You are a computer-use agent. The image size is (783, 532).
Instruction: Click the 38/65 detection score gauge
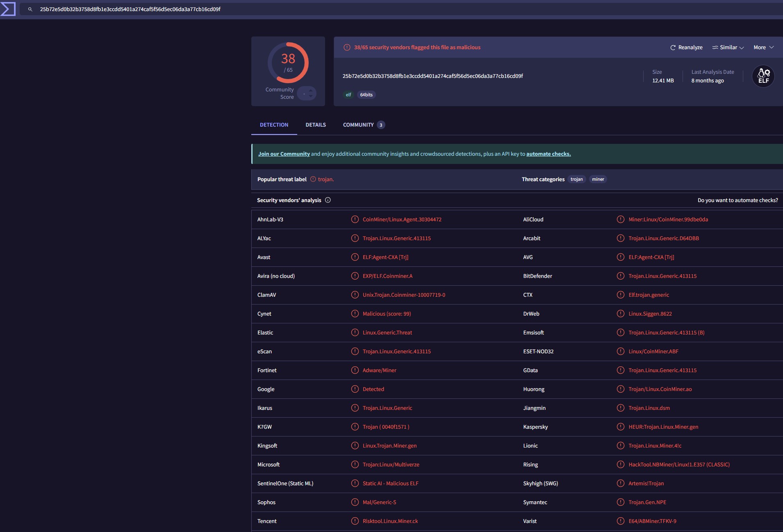pos(288,63)
